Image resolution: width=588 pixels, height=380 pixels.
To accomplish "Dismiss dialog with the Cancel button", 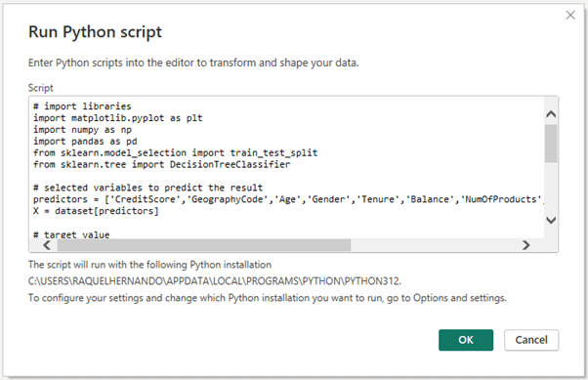I will tap(531, 340).
